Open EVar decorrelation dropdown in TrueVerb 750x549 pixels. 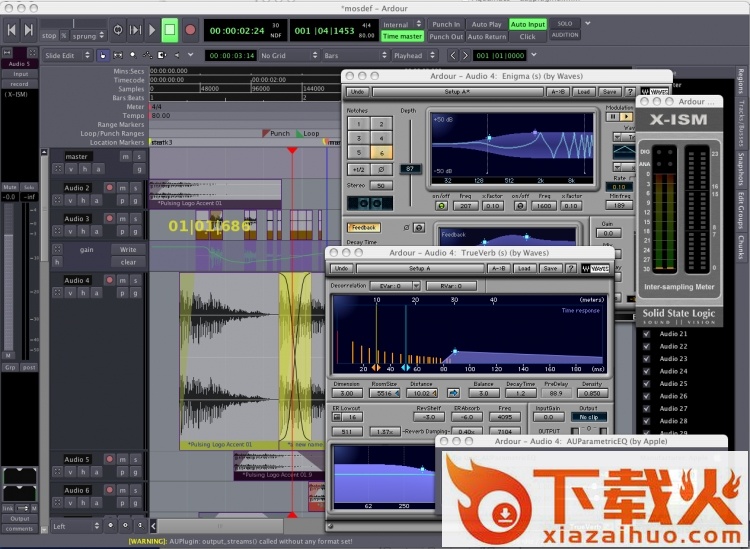coord(395,286)
